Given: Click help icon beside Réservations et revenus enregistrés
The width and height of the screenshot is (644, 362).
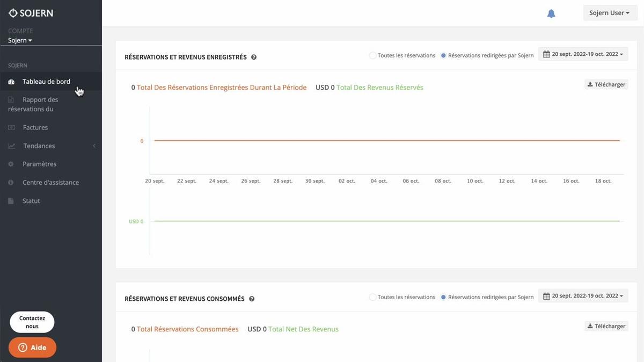Looking at the screenshot, I should (x=254, y=57).
